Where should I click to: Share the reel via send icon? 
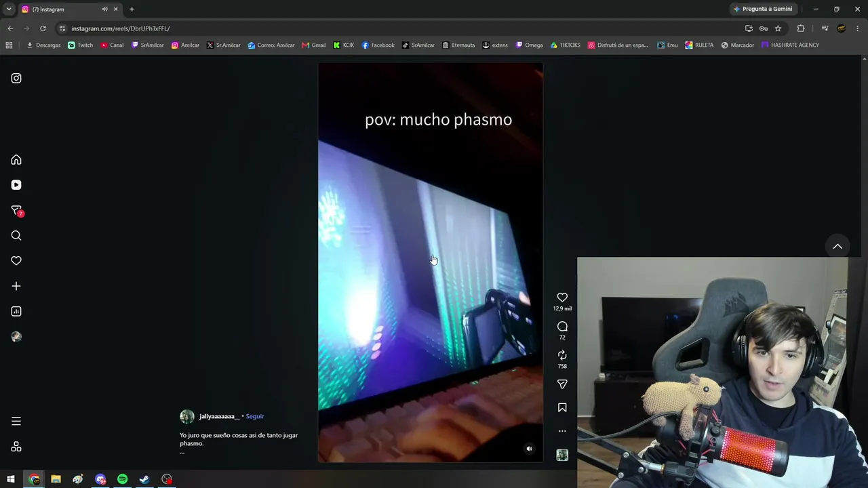pyautogui.click(x=562, y=384)
